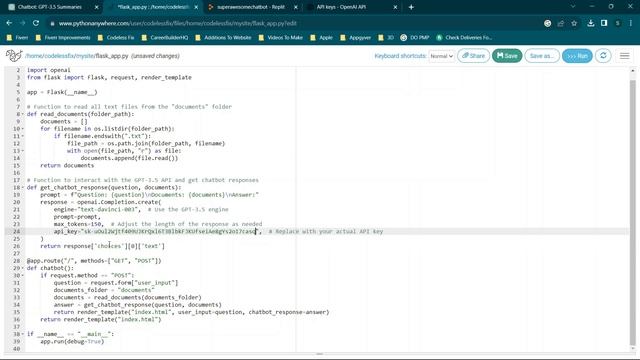Click the Keyboard shortcuts link
This screenshot has width=640, height=360.
(400, 56)
